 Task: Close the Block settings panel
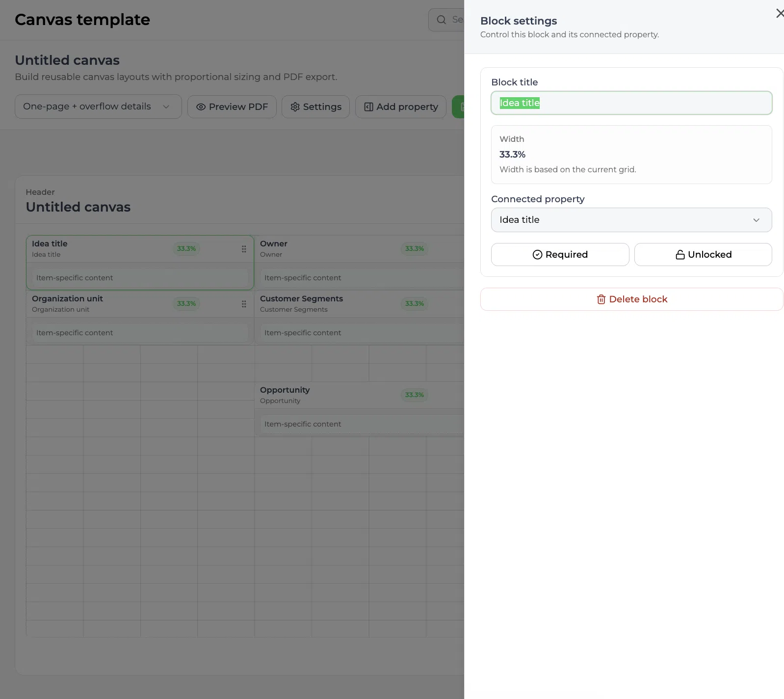pyautogui.click(x=779, y=13)
